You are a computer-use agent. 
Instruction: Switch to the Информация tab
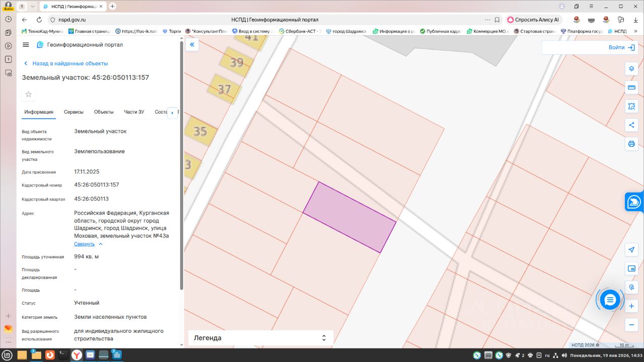point(39,112)
